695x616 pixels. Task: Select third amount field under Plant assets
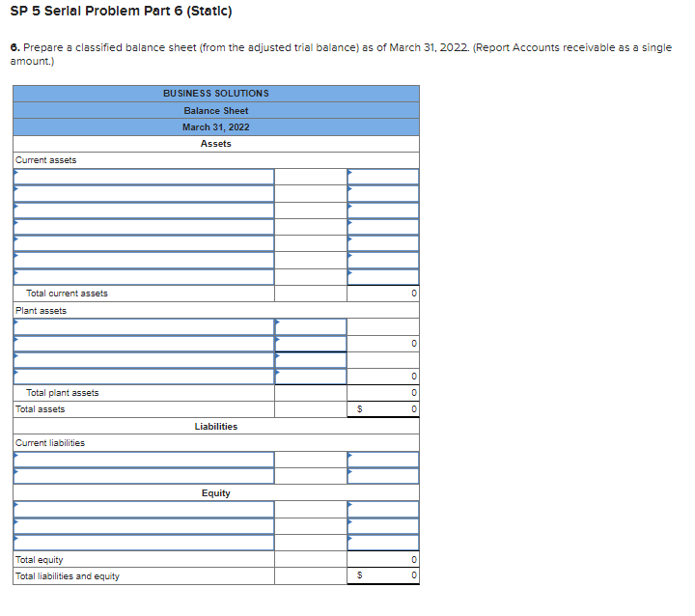(311, 360)
